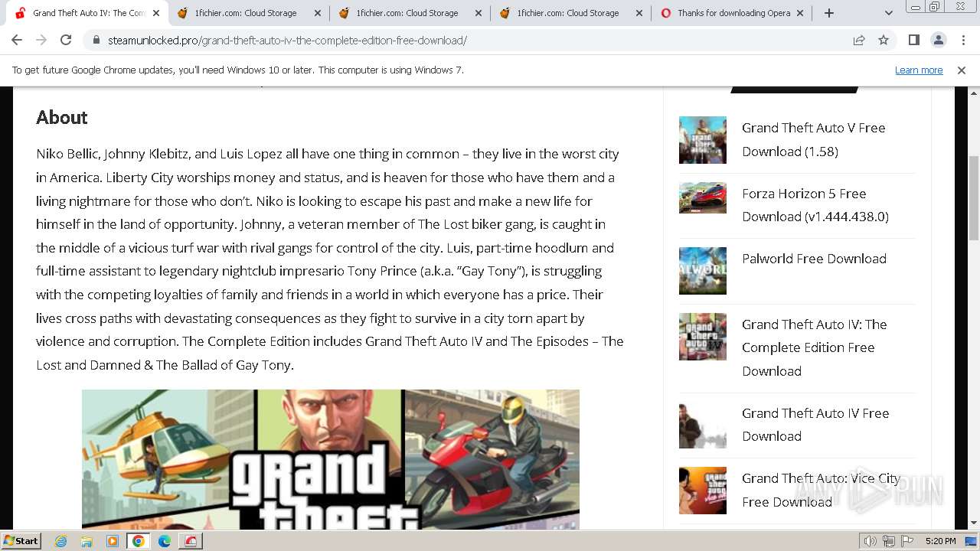Image resolution: width=980 pixels, height=551 pixels.
Task: Open the Chrome profile icon
Action: point(938,40)
